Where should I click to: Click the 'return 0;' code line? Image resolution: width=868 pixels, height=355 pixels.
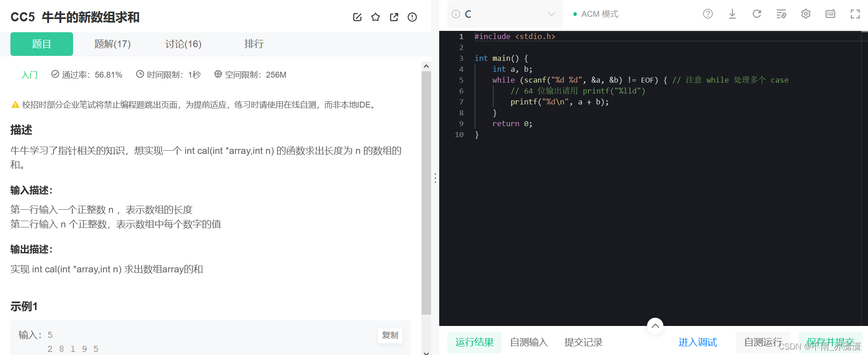point(512,123)
